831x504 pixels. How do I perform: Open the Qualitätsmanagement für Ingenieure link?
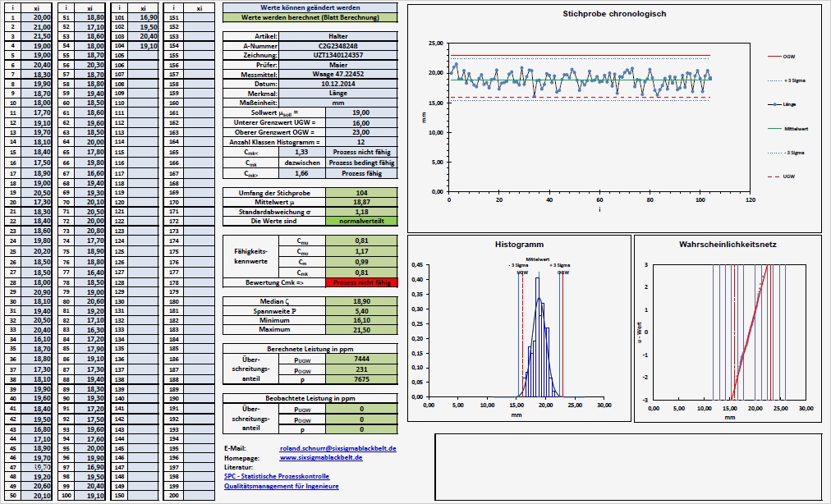[282, 486]
